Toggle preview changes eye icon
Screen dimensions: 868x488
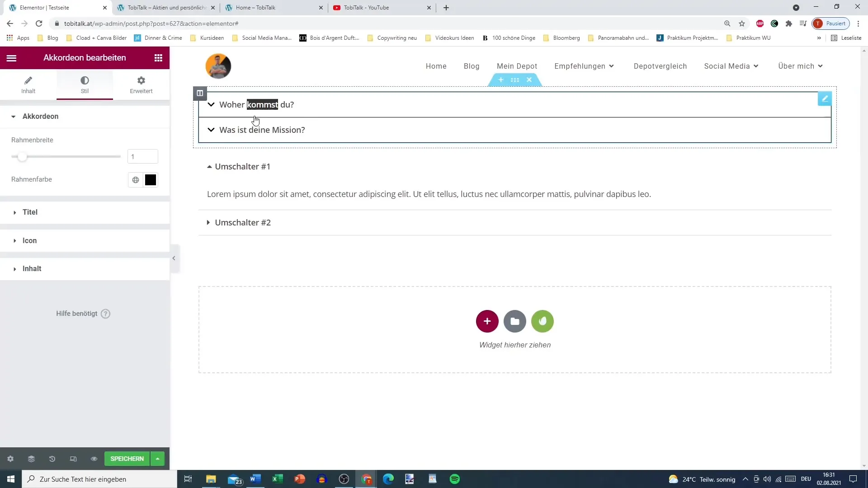click(94, 459)
